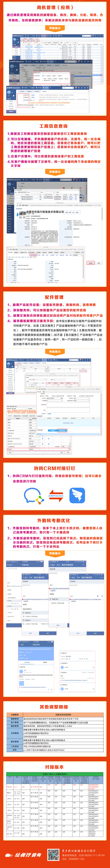Click the 对接版本 section heading
The image size is (110, 868).
pyautogui.click(x=54, y=767)
